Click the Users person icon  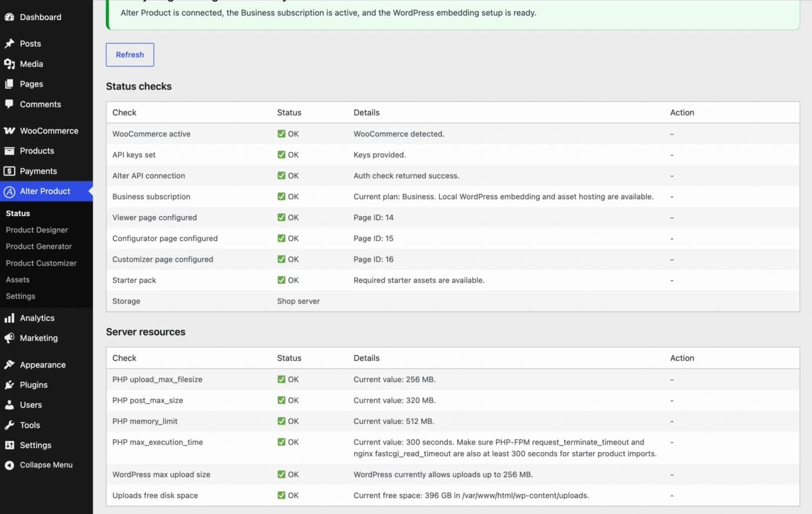9,405
